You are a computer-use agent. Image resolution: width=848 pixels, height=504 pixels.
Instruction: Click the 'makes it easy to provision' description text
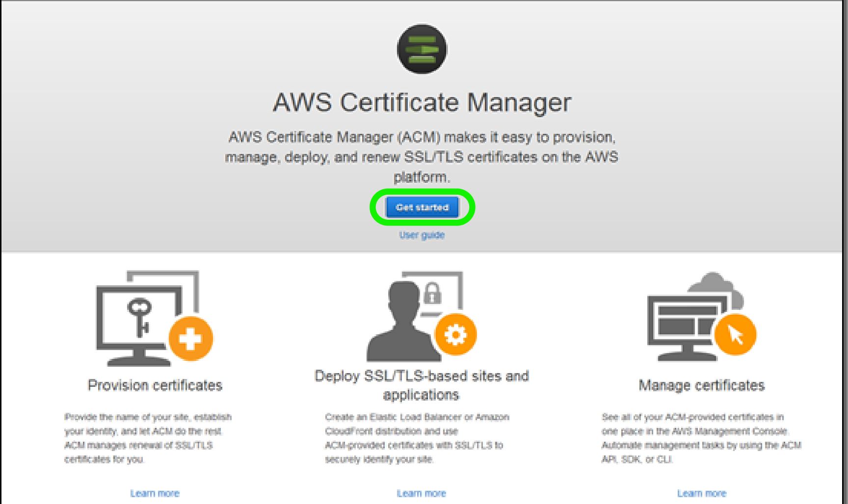coord(422,157)
